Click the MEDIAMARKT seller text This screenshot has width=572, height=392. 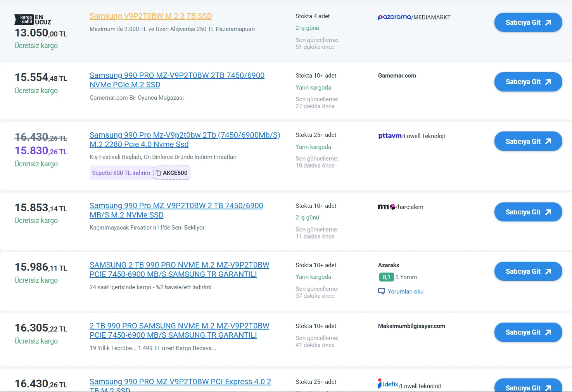coord(432,17)
